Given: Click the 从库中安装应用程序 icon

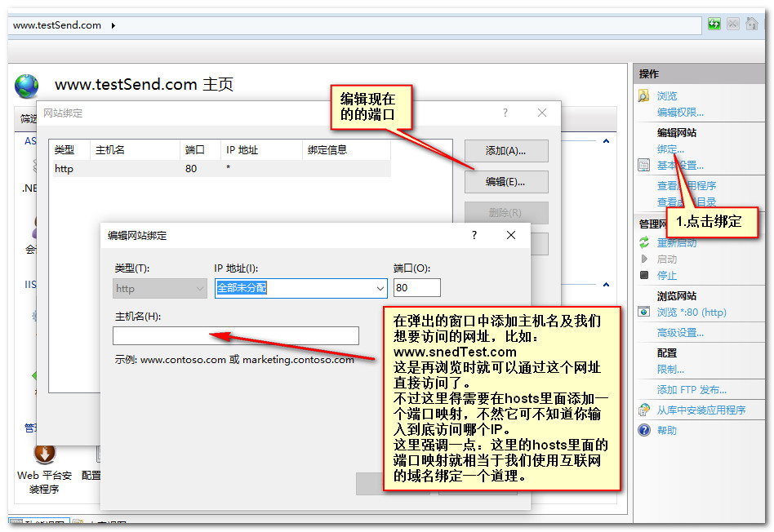Looking at the screenshot, I should 644,410.
